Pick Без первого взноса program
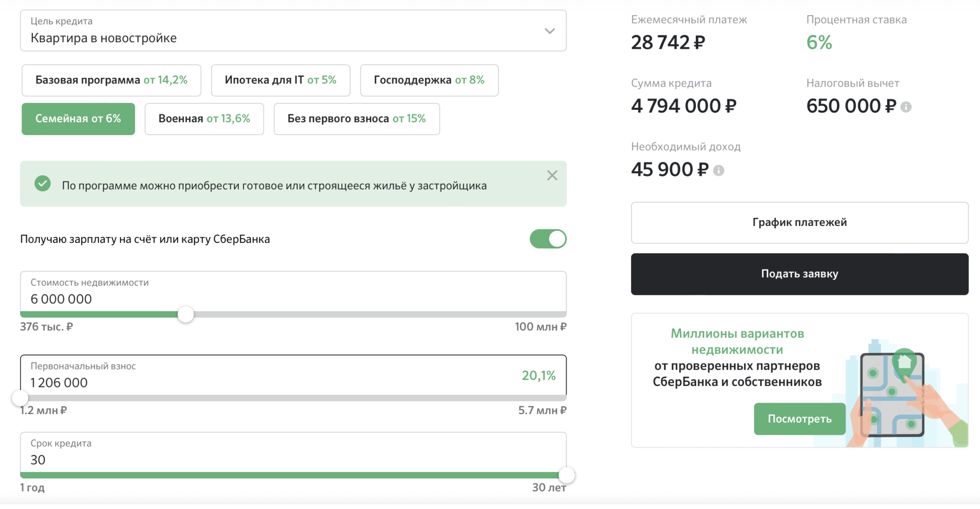Viewport: 980px width, 509px height. coord(356,119)
